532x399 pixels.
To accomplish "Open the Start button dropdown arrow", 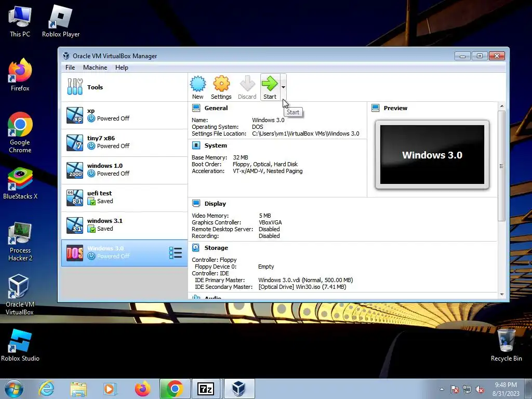I will click(283, 87).
